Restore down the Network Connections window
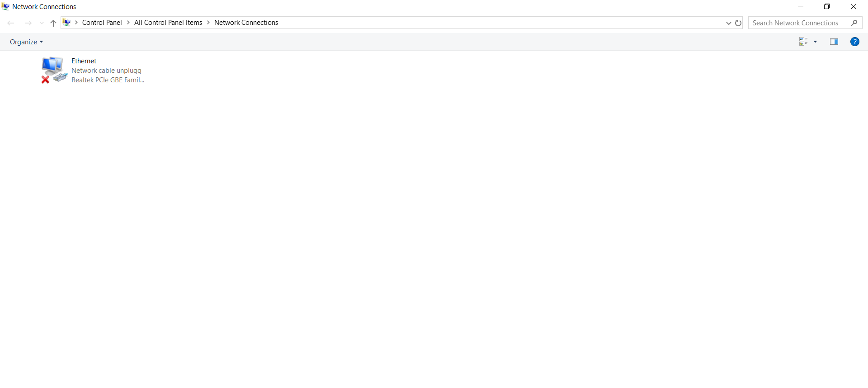 pos(827,6)
